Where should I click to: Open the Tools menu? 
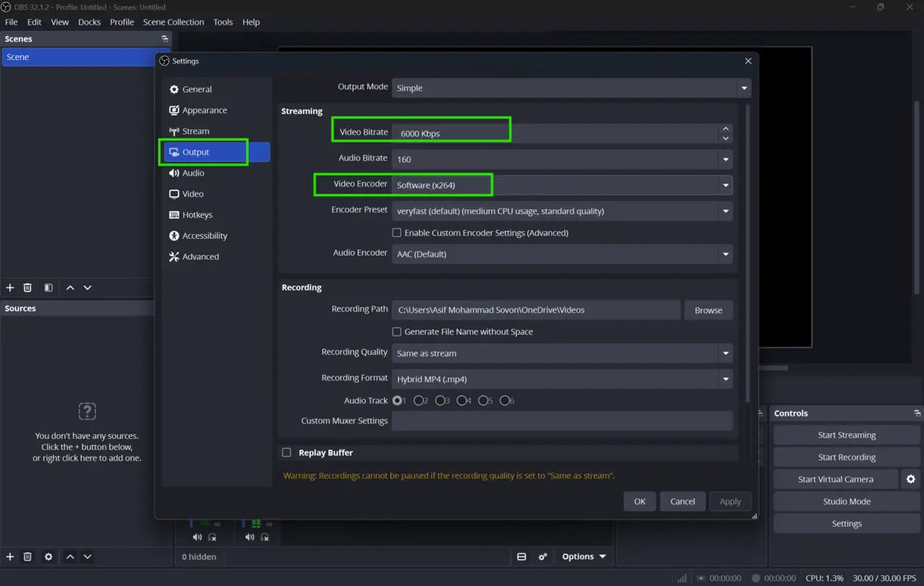223,22
